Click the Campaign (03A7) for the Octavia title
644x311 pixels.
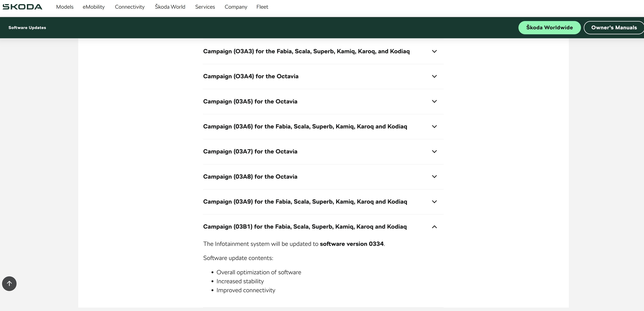pyautogui.click(x=250, y=151)
